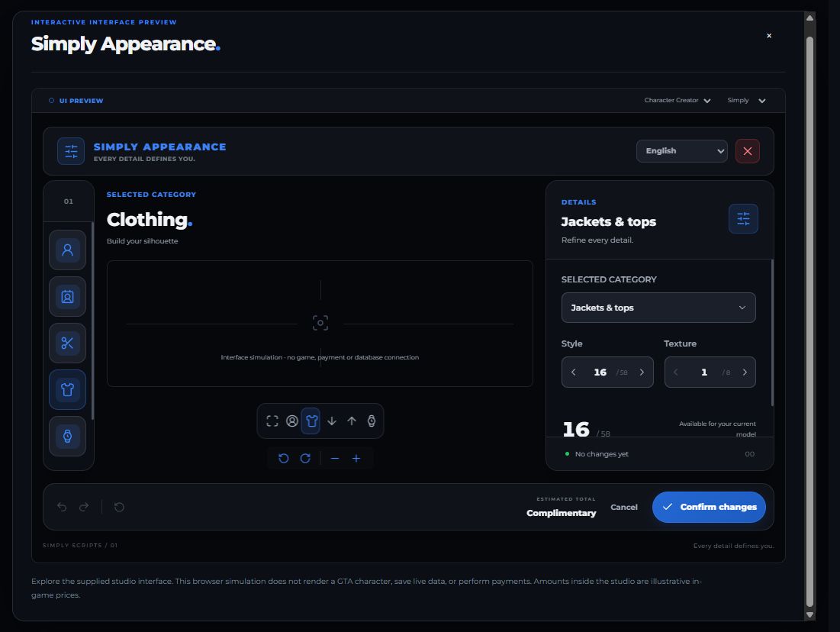Click the page scrollbar thumb
Screen dimensions: 840x632
click(x=810, y=321)
